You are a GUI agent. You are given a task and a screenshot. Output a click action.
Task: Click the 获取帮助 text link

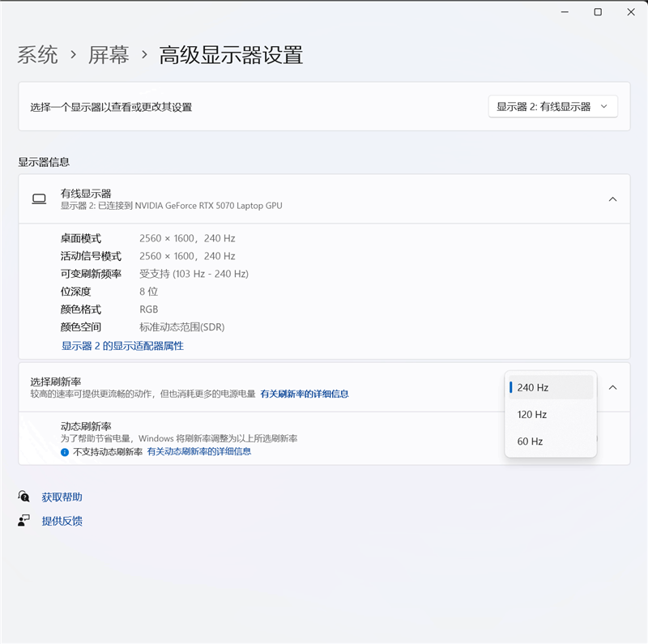coord(63,497)
